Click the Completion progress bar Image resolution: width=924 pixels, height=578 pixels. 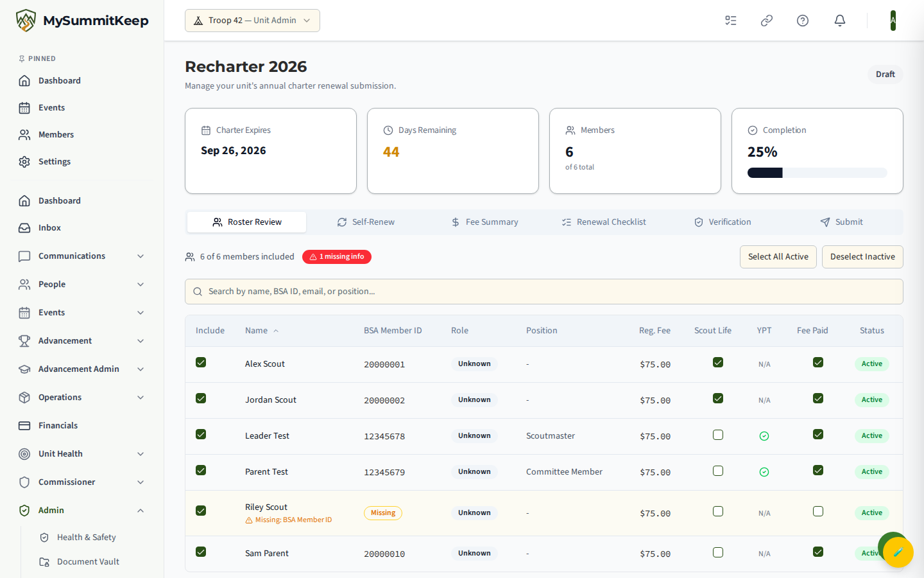pos(817,173)
